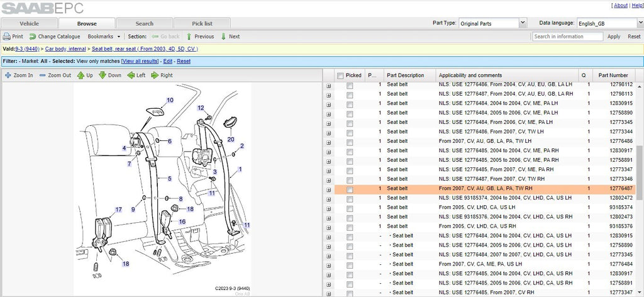644x297 pixels.
Task: Select callout number 1 in diagram
Action: 240,169
